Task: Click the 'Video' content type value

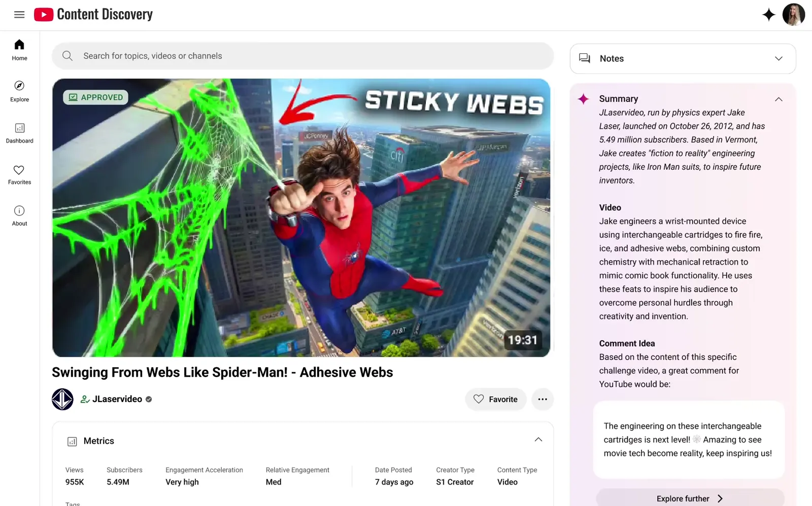Action: pos(507,482)
